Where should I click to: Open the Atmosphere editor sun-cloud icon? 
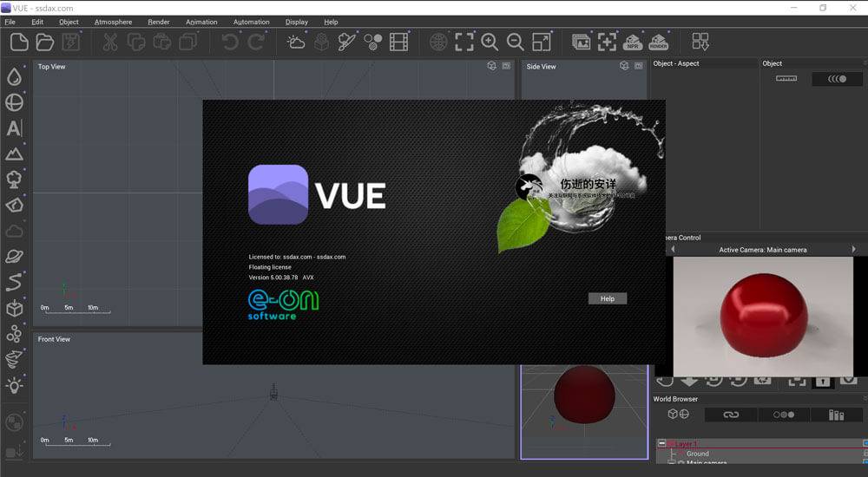(x=296, y=42)
